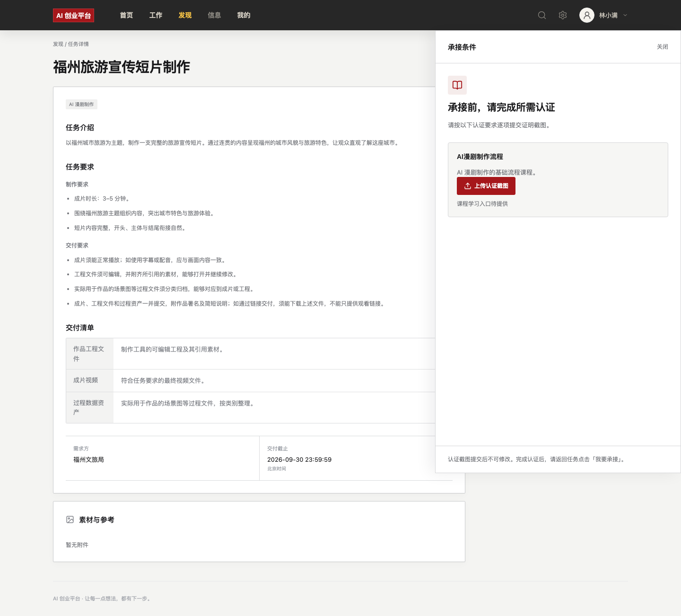This screenshot has height=616, width=681.
Task: Expand the chevron next to 林小满
Action: pyautogui.click(x=625, y=15)
